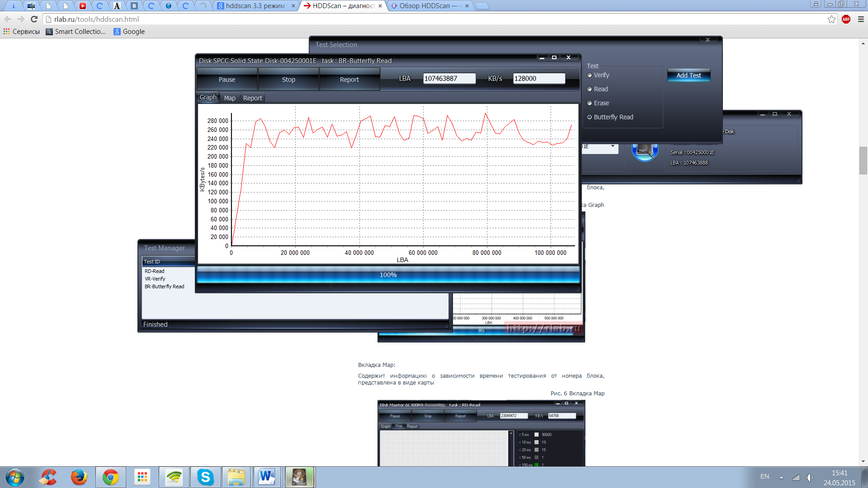Screen dimensions: 868x488
Task: Open the colored grid apps taskbar icon
Action: point(142,477)
